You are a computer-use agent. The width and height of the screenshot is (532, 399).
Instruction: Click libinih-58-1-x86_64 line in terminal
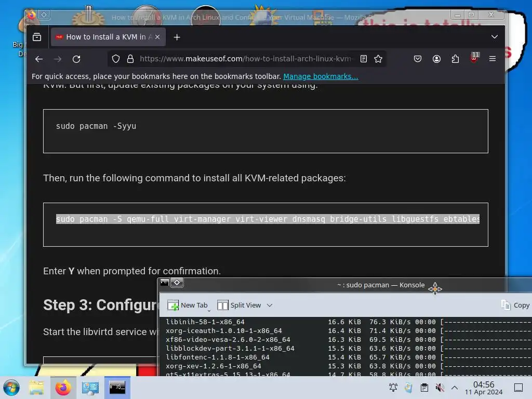click(205, 322)
